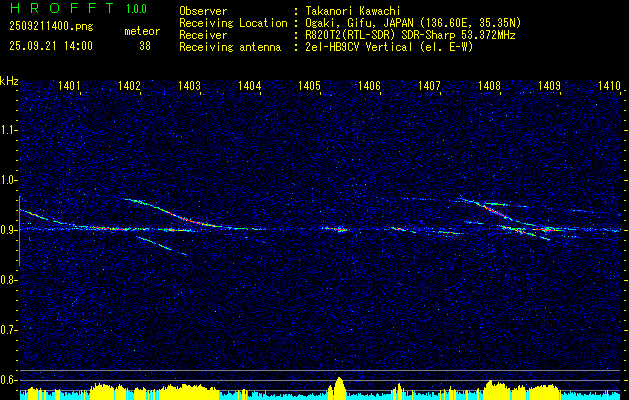Select the filename 2509211400.png
Screen dimensions: 629x400
coord(51,27)
